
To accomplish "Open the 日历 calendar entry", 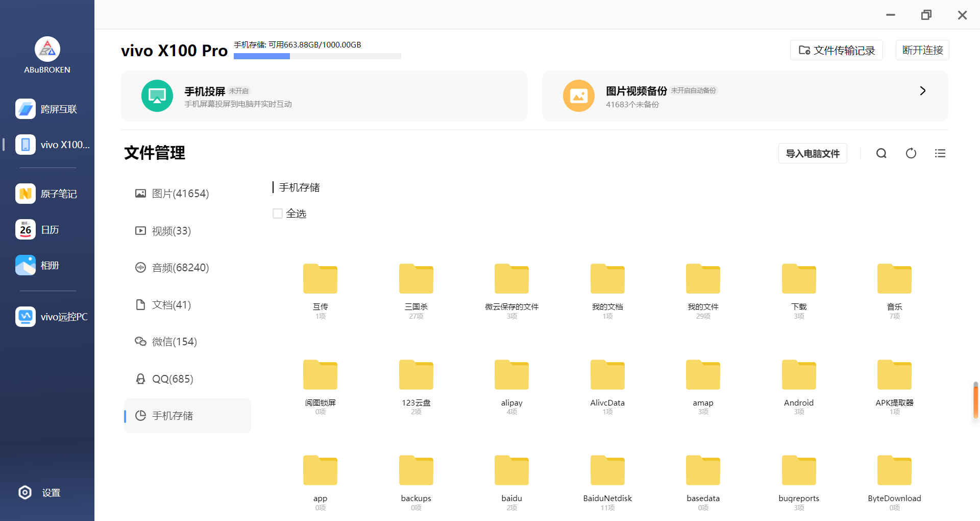I will click(x=38, y=229).
